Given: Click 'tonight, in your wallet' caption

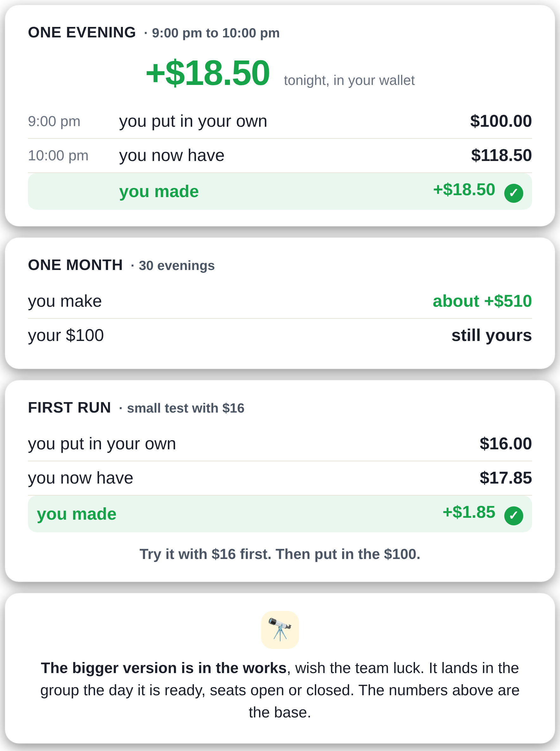Looking at the screenshot, I should (349, 80).
